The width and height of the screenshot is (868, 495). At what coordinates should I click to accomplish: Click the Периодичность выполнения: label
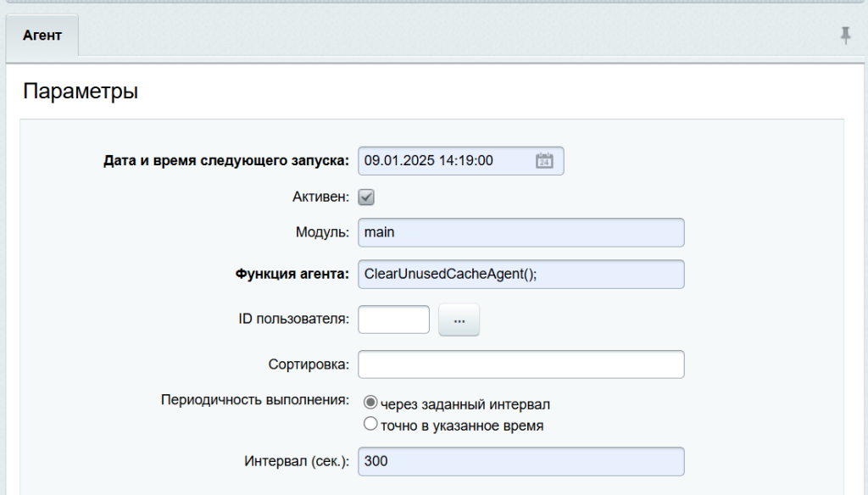(254, 400)
